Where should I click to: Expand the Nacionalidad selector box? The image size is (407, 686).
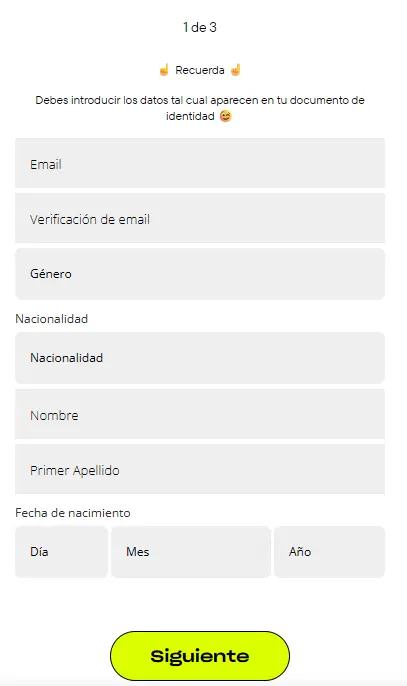[200, 358]
